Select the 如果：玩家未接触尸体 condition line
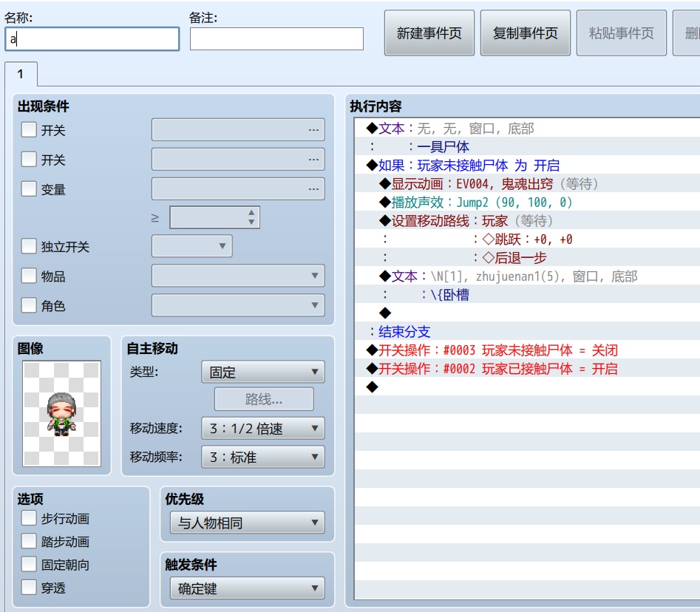This screenshot has height=612, width=700. (x=527, y=166)
